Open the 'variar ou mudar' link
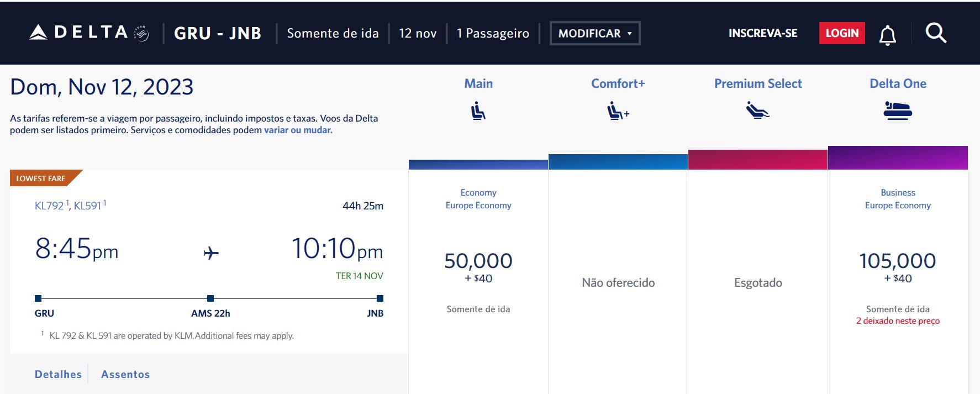 [298, 130]
